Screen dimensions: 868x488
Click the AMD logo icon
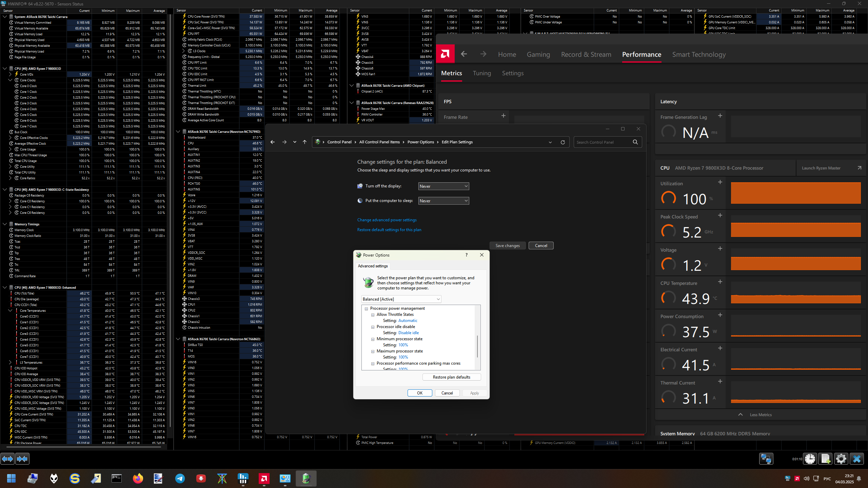pyautogui.click(x=445, y=54)
